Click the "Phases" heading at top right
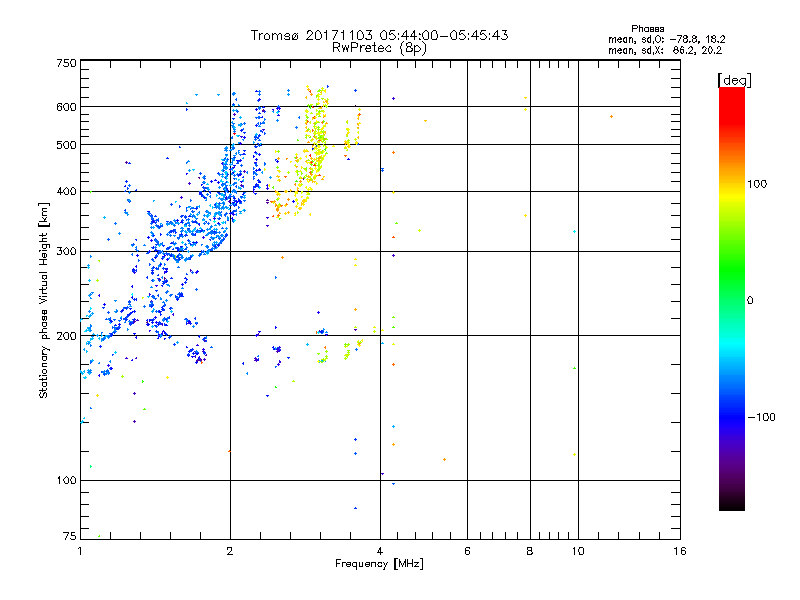The width and height of the screenshot is (800, 600). pos(647,29)
